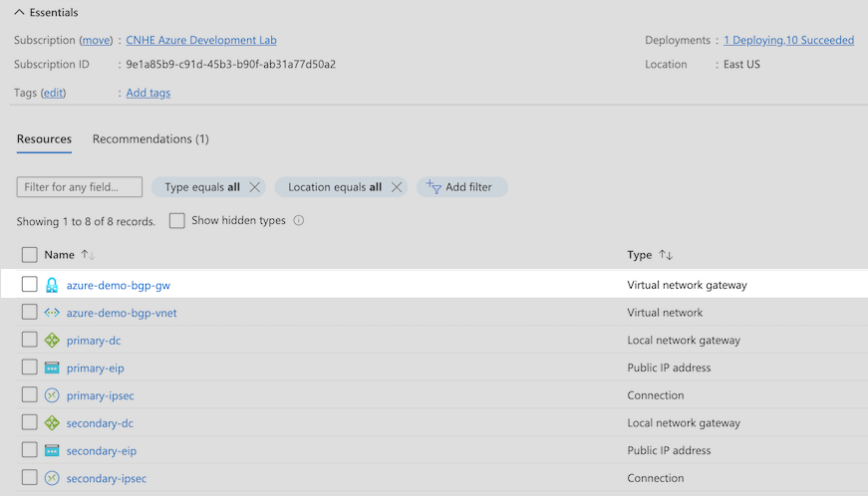Open the primary-dc resource
This screenshot has width=868, height=496.
pos(94,341)
